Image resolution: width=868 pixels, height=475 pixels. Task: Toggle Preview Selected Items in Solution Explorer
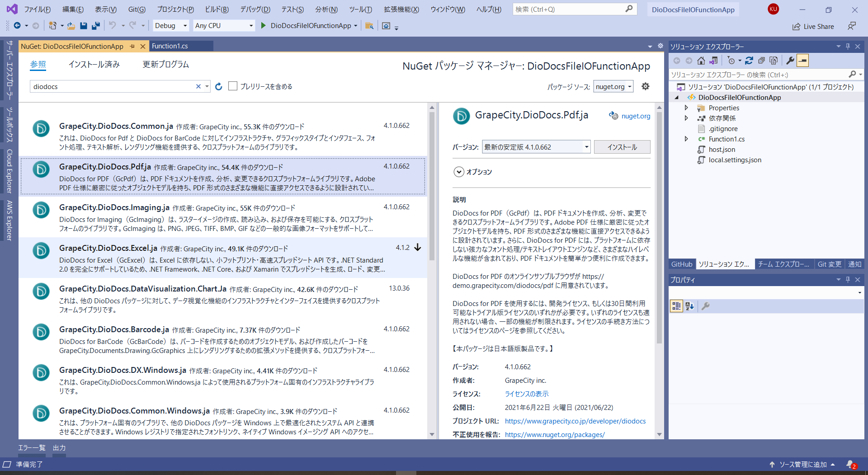click(x=803, y=61)
